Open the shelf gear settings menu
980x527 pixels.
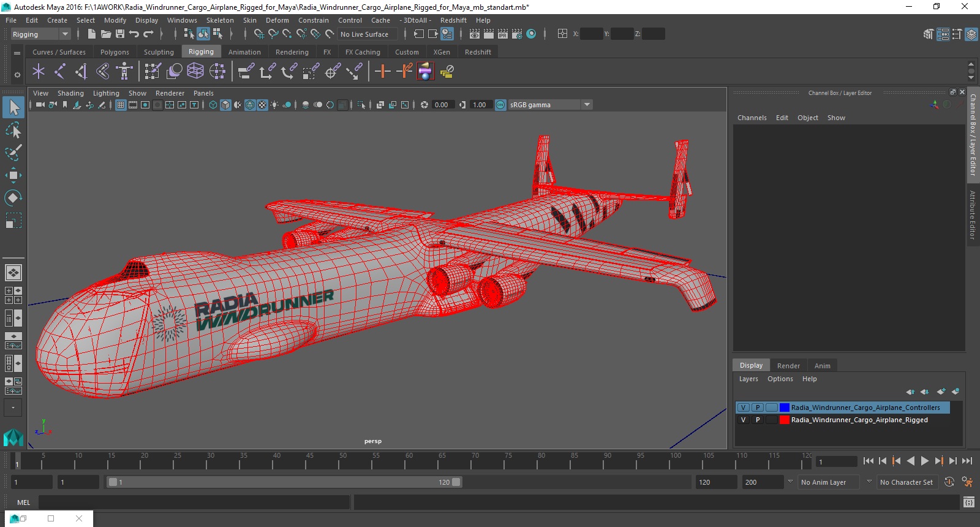coord(17,75)
